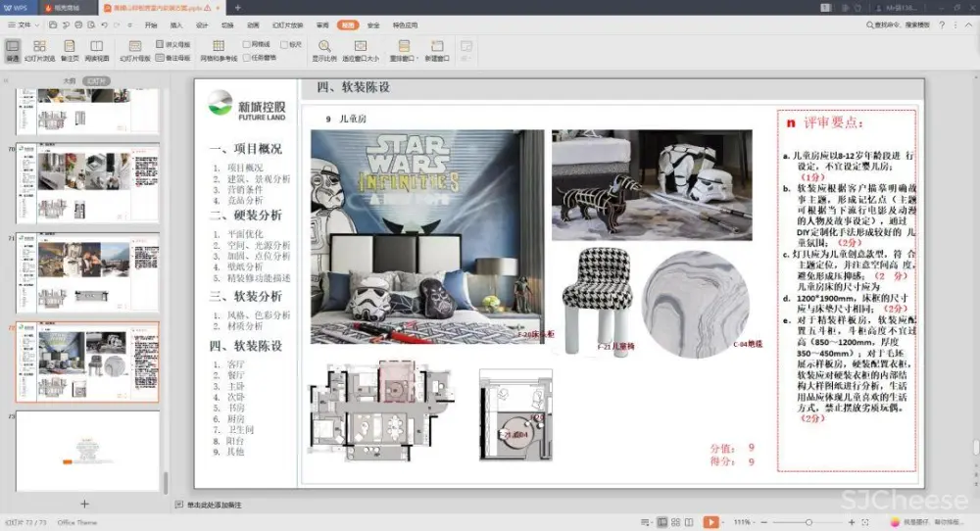Click the Grid and Guides icon (网格和参考线)
The height and width of the screenshot is (531, 980).
click(219, 50)
